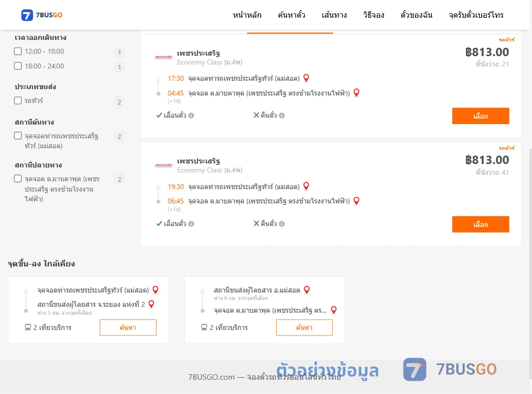Go to หน้าหลัก in top navigation
Screen dimensions: 532x394
point(247,15)
